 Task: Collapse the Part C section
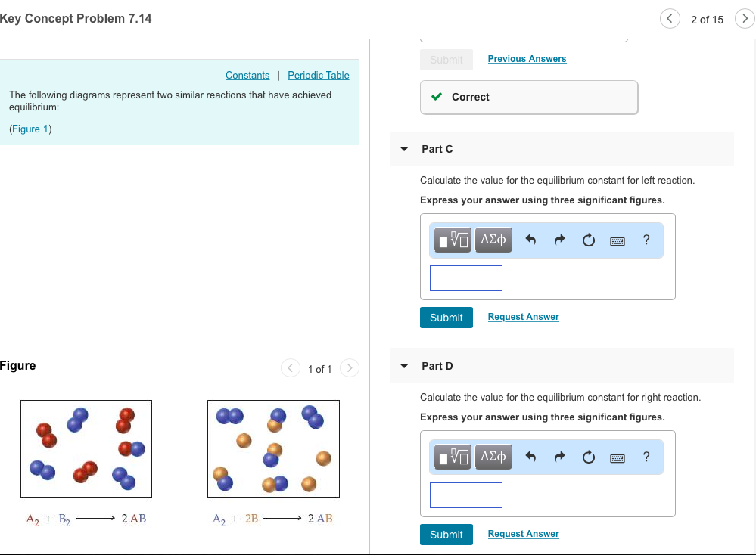404,149
